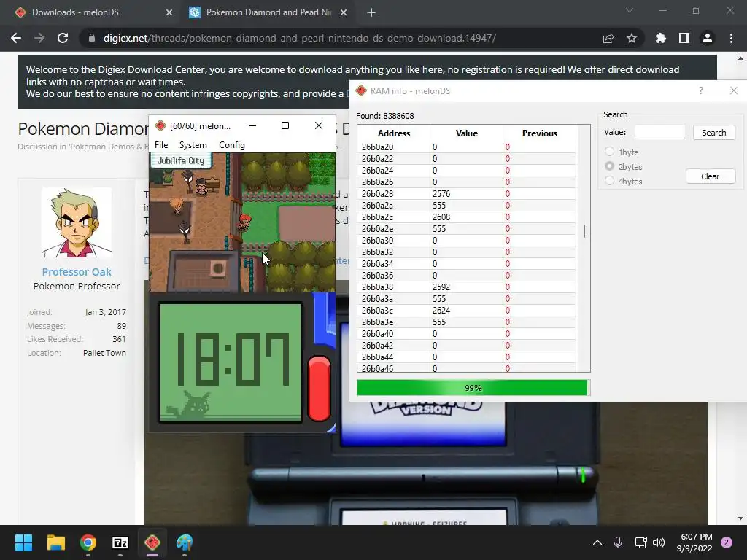Open 7-Zip from the taskbar

120,542
